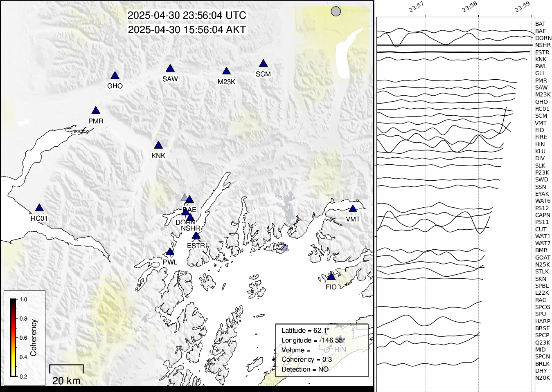Select the BAE station triangle marker
The width and height of the screenshot is (552, 392).
coord(189,200)
